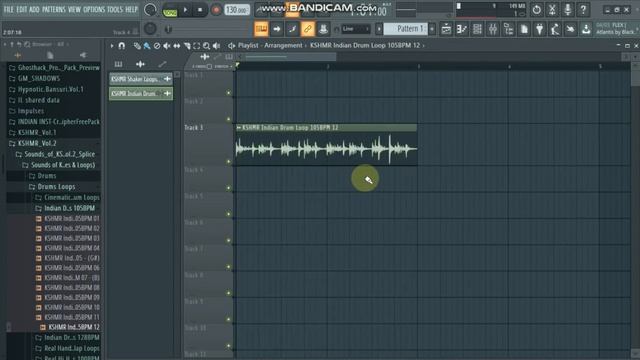Toggle the orange link chain button

coord(308,29)
